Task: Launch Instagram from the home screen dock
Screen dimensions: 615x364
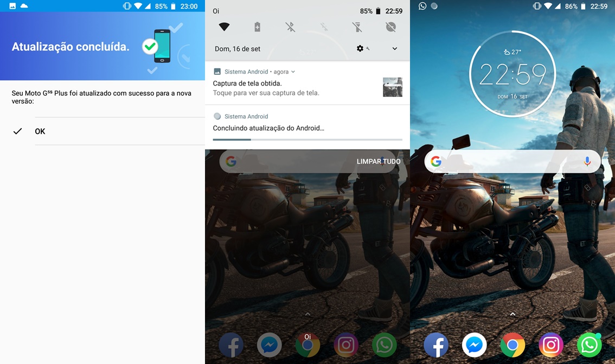Action: click(x=551, y=345)
